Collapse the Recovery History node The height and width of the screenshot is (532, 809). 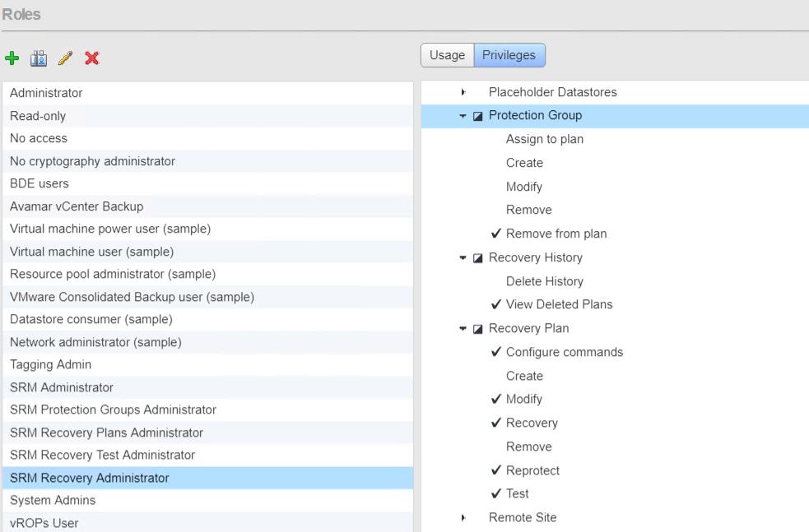[463, 257]
